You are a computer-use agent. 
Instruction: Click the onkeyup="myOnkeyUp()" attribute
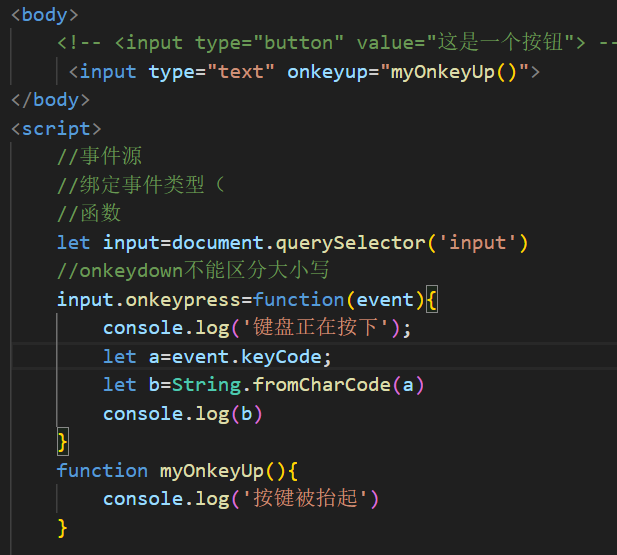click(x=408, y=72)
